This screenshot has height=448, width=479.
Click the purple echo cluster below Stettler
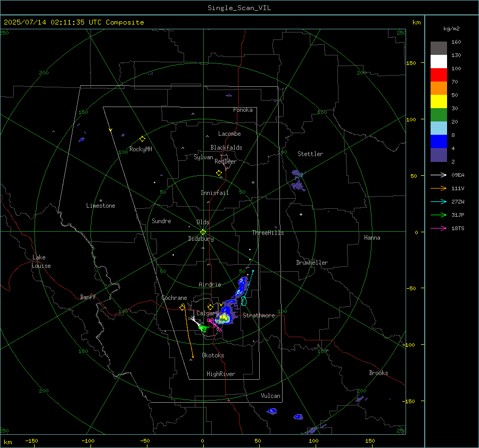click(x=298, y=181)
